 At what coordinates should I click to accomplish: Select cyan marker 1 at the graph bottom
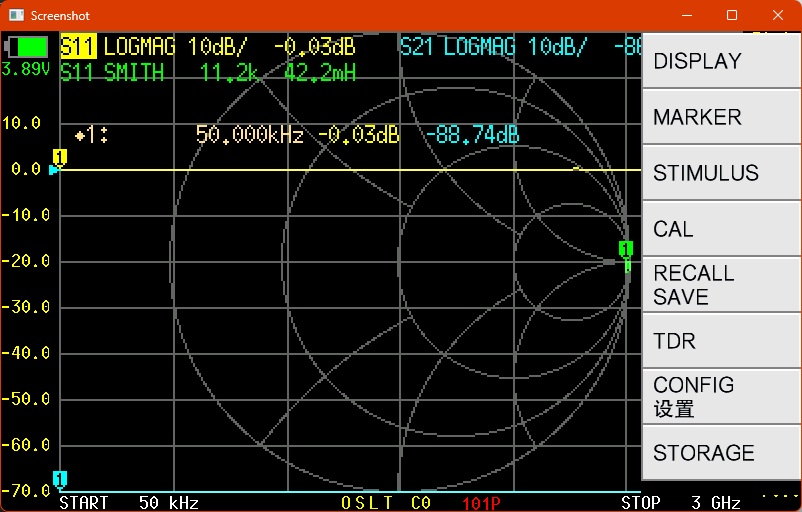click(x=60, y=478)
